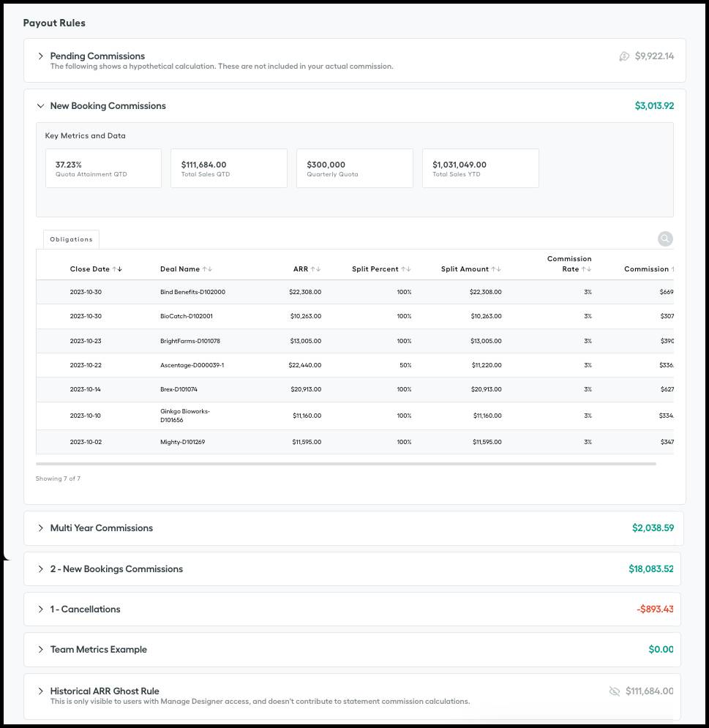Image resolution: width=709 pixels, height=728 pixels.
Task: Click the Payout Rules heading
Action: pos(54,23)
